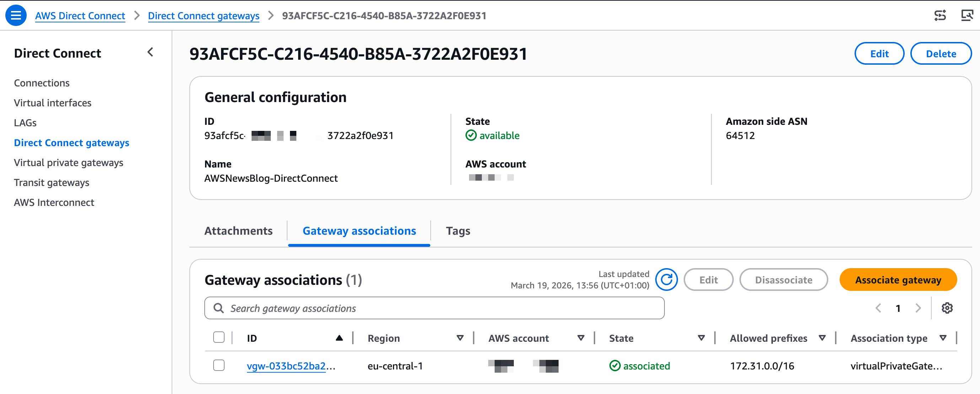This screenshot has width=980, height=394.
Task: Open the vgw-033bc52ba2 gateway link
Action: [286, 366]
